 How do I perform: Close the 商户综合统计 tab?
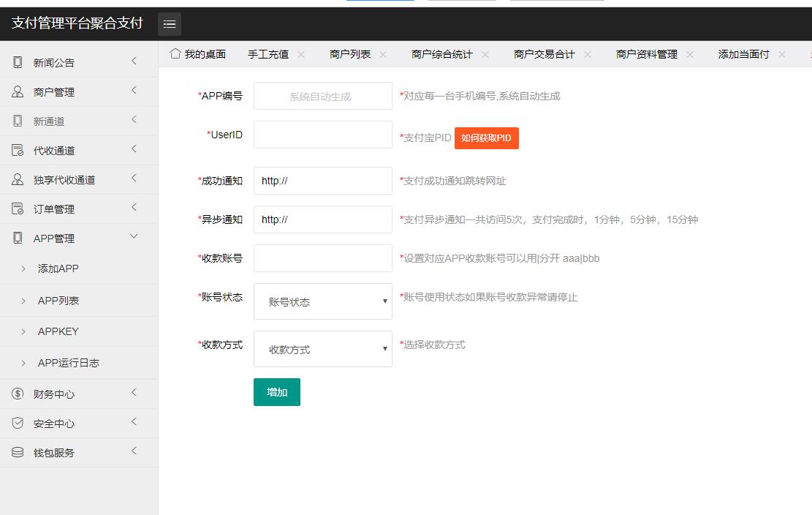pos(485,54)
